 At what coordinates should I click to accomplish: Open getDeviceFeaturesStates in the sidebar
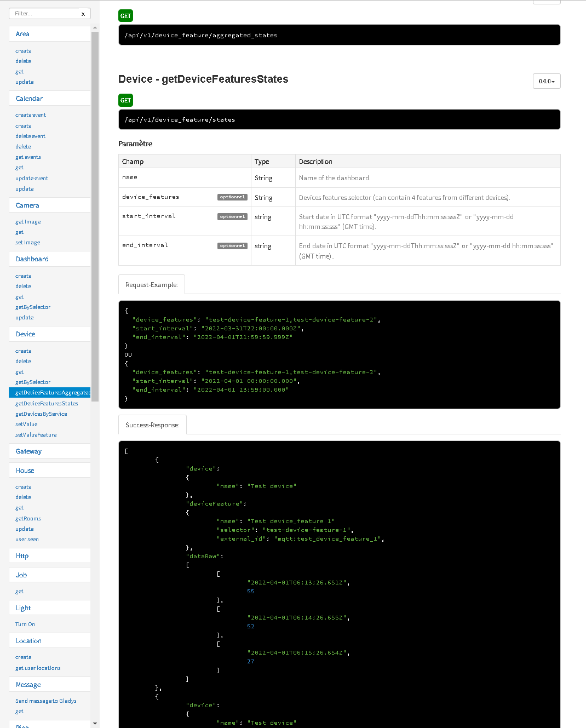pos(47,404)
